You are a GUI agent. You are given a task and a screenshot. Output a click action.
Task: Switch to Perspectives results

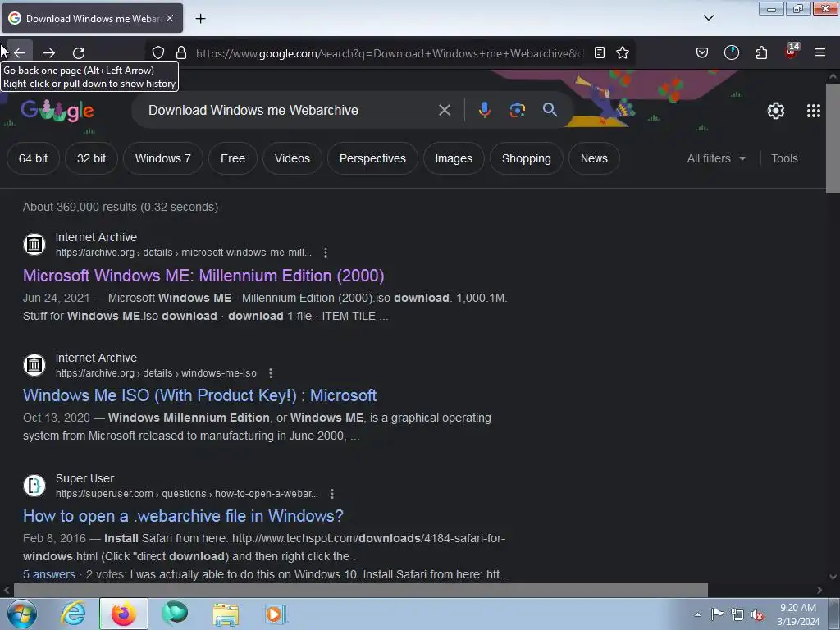[372, 158]
